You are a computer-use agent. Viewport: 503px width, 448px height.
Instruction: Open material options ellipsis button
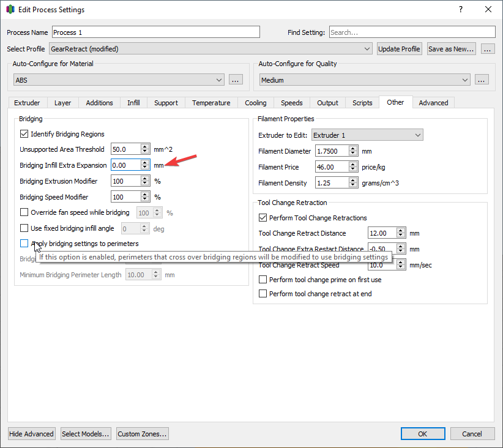(x=236, y=80)
